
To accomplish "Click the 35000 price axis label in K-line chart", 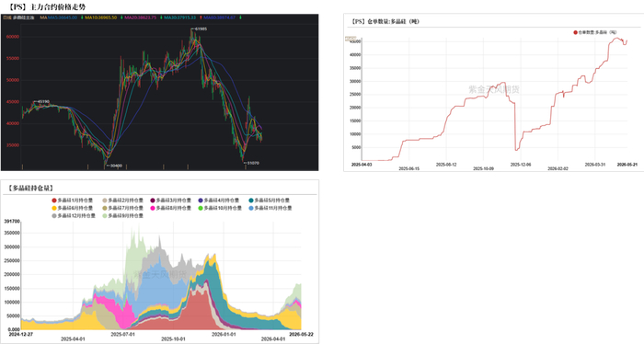I will (x=13, y=145).
